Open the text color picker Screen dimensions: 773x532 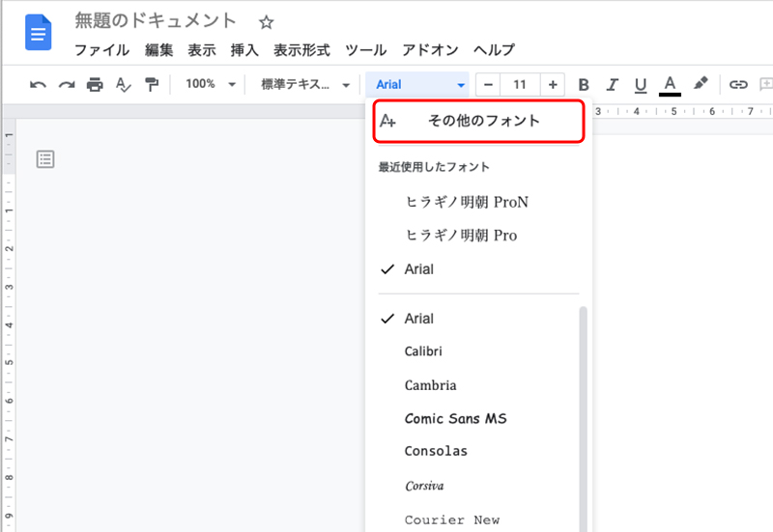[x=670, y=85]
